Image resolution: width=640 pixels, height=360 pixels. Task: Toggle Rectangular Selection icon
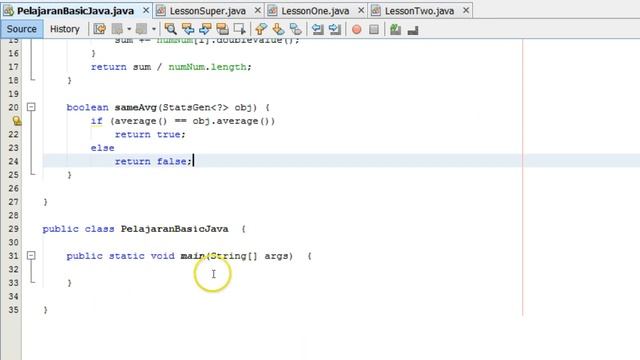click(240, 29)
